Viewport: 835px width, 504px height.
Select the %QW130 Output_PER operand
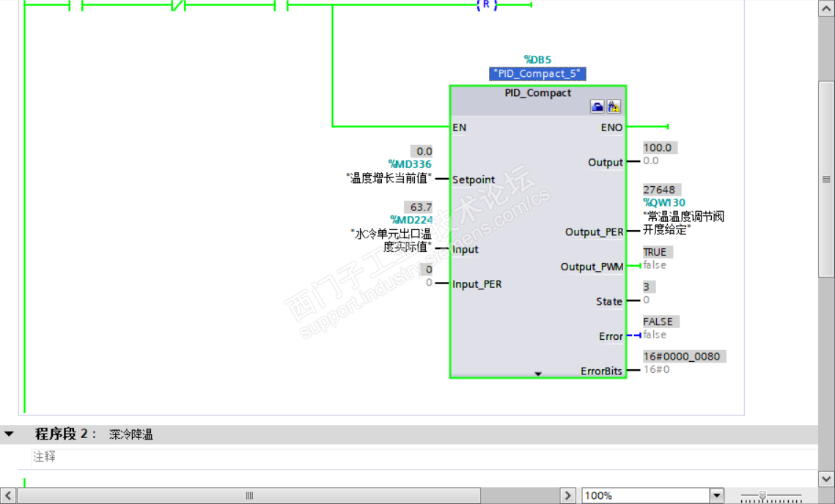click(664, 202)
